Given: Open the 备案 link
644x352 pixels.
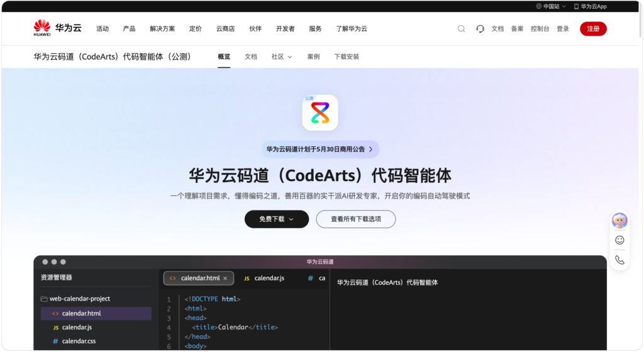Looking at the screenshot, I should 517,29.
